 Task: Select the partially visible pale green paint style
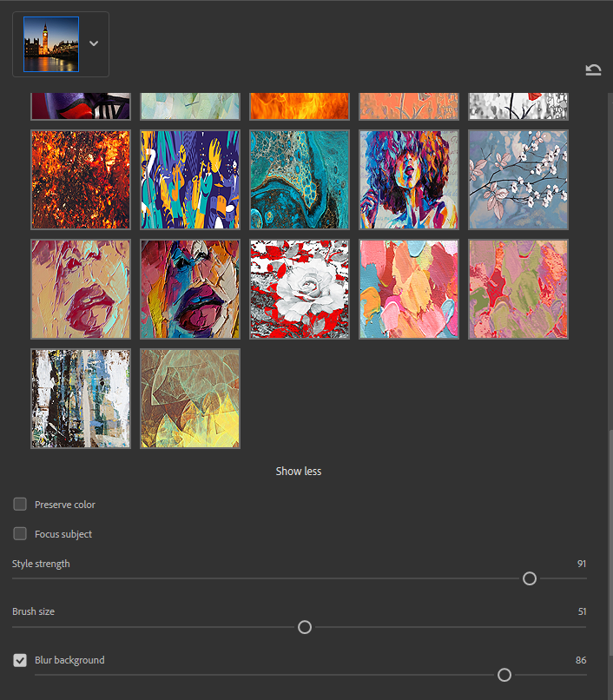pos(190,106)
